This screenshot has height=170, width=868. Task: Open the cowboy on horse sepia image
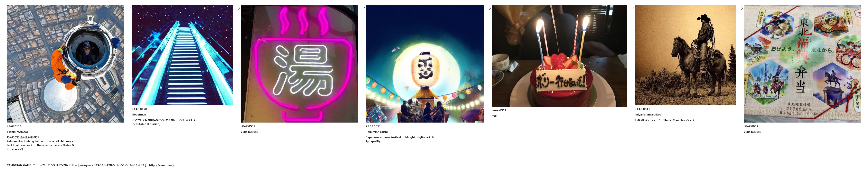click(x=685, y=55)
